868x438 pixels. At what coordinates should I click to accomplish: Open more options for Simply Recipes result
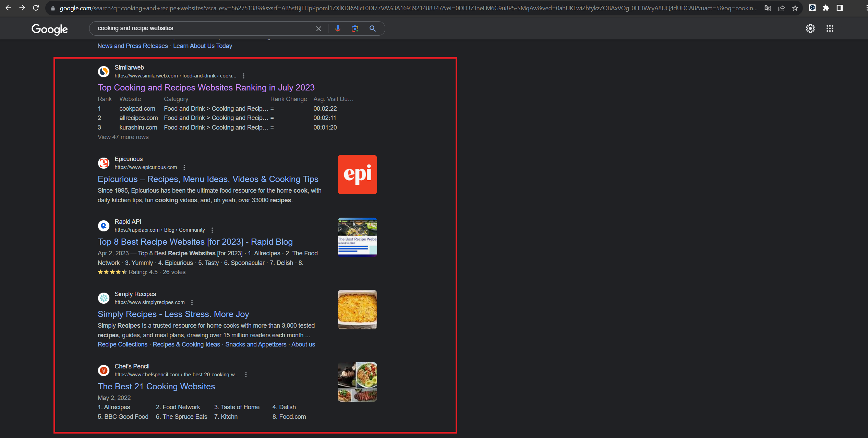tap(192, 302)
